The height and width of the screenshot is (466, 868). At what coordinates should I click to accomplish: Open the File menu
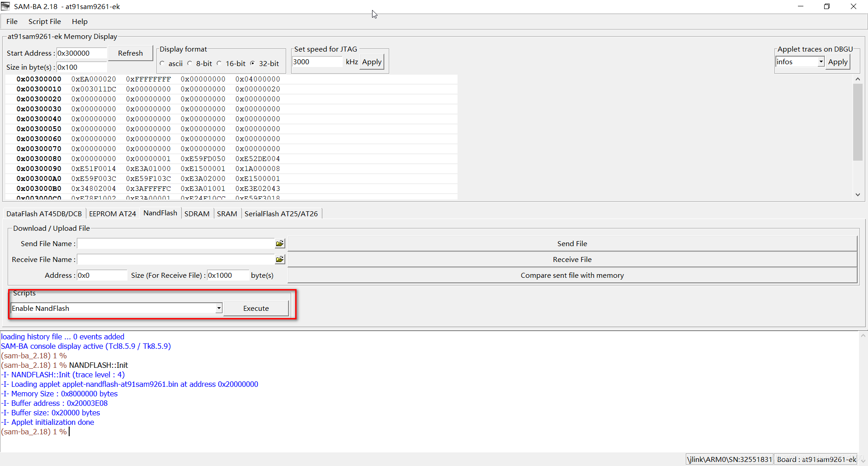pos(12,21)
